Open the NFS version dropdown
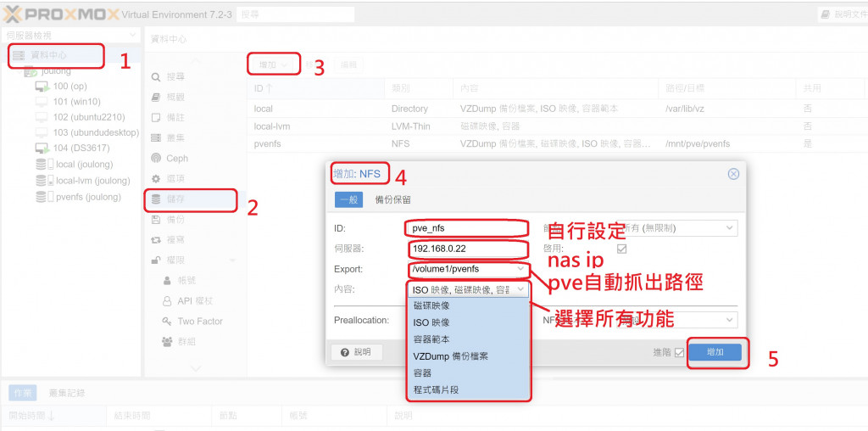868x431 pixels. (730, 320)
